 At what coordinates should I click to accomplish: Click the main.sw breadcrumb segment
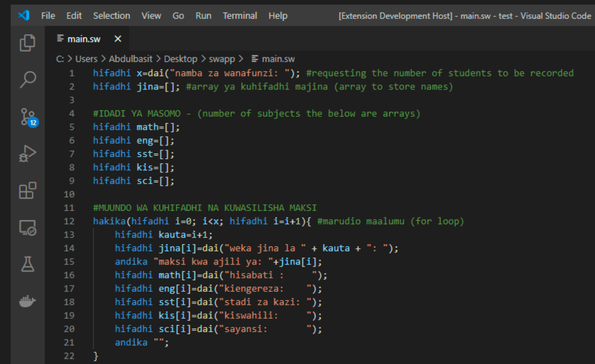click(278, 59)
